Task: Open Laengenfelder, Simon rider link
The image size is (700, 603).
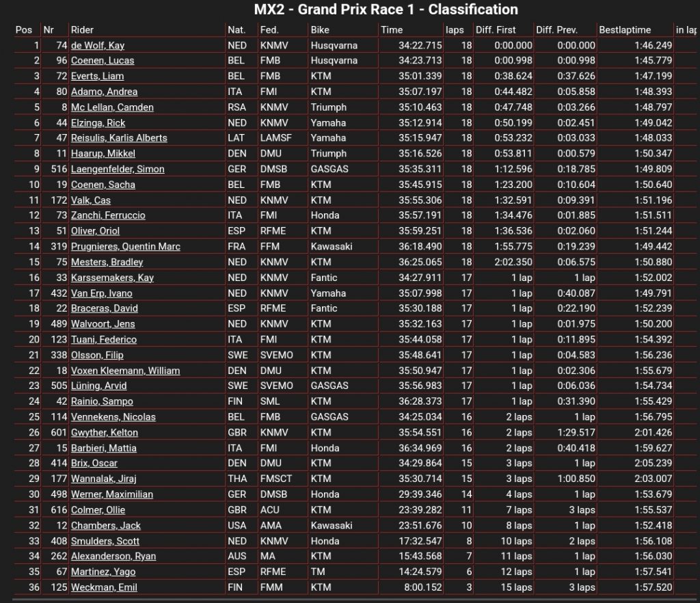Action: [118, 169]
